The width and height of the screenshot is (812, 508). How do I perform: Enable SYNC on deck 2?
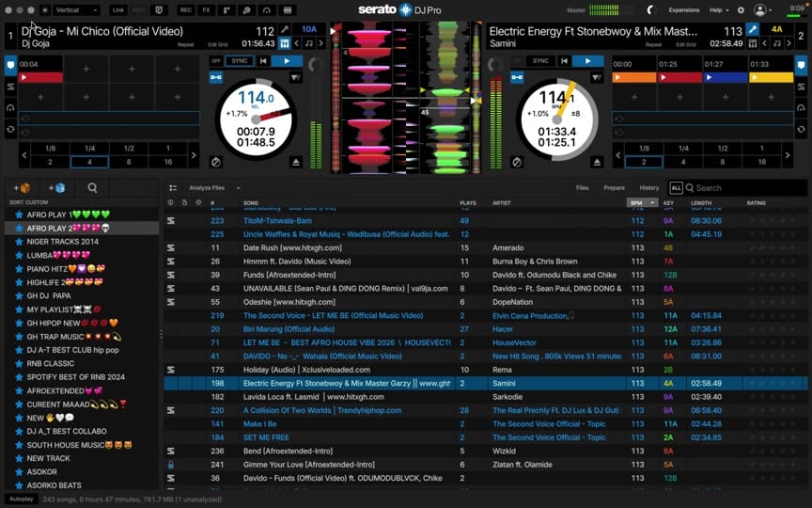click(x=540, y=61)
